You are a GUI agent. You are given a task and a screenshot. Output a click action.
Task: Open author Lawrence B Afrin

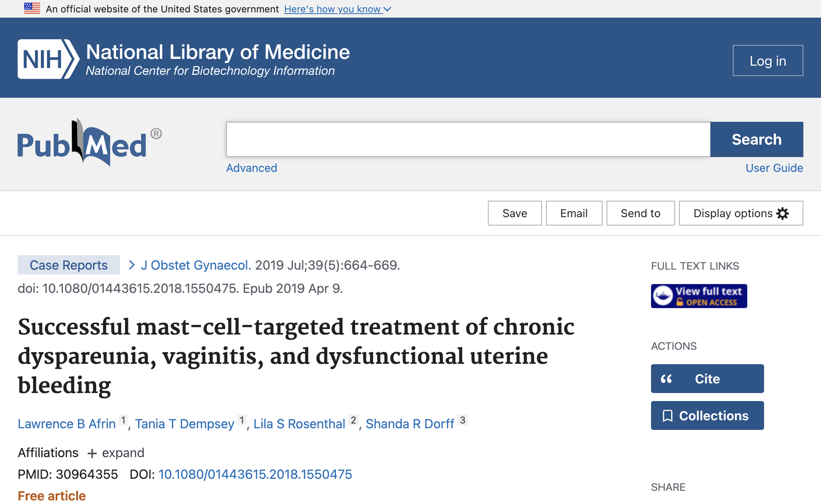pyautogui.click(x=67, y=424)
